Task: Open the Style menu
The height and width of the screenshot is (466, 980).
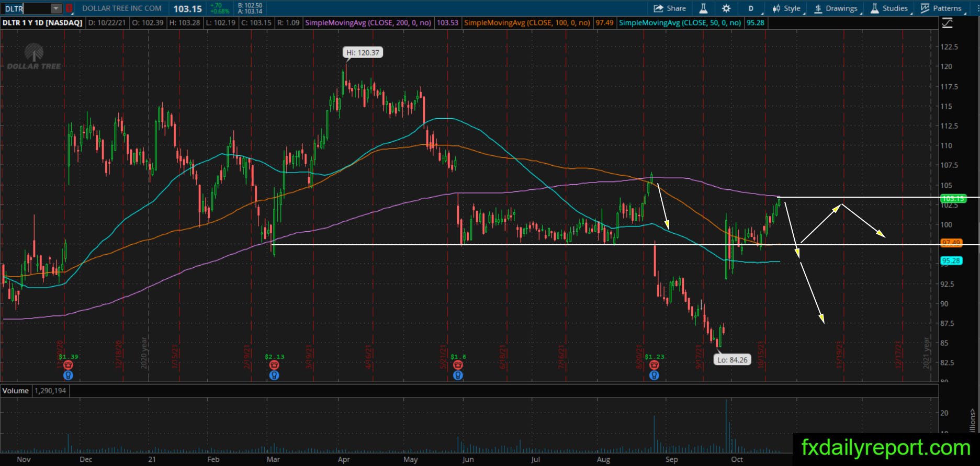Action: 787,8
